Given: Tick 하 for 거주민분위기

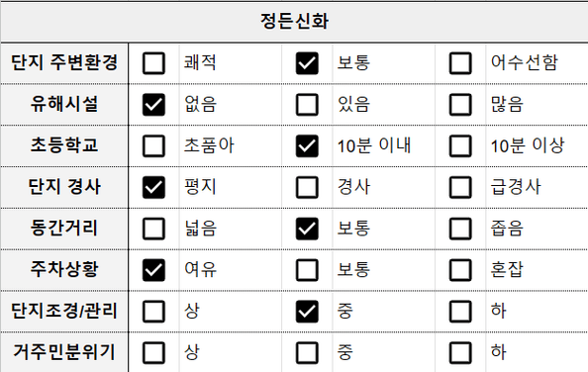Looking at the screenshot, I should (x=460, y=352).
